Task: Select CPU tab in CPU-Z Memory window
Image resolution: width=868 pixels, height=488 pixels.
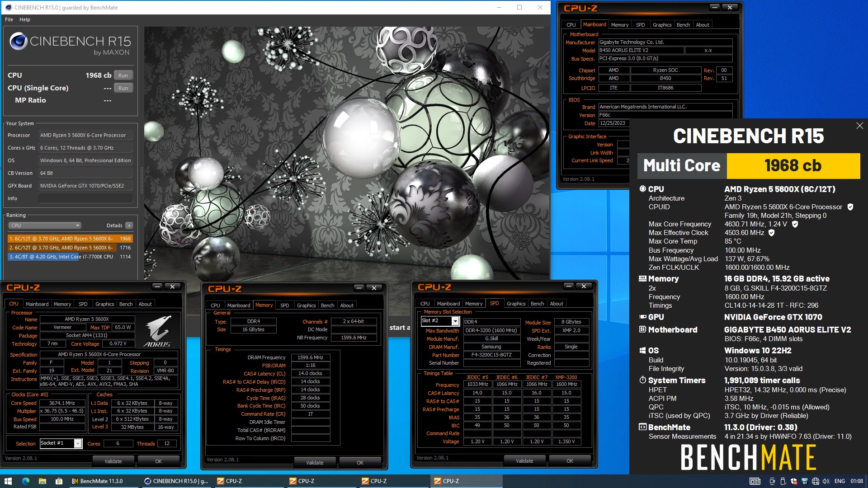Action: coord(215,305)
